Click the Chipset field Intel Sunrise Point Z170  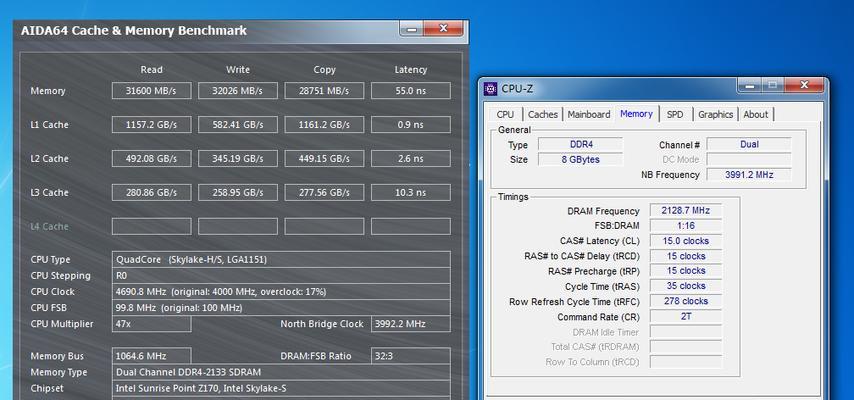[281, 389]
